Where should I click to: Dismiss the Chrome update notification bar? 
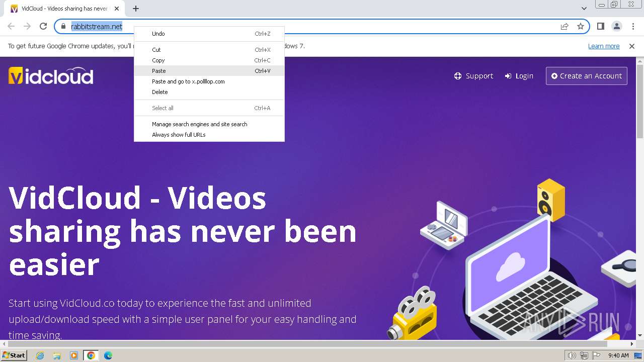[632, 46]
